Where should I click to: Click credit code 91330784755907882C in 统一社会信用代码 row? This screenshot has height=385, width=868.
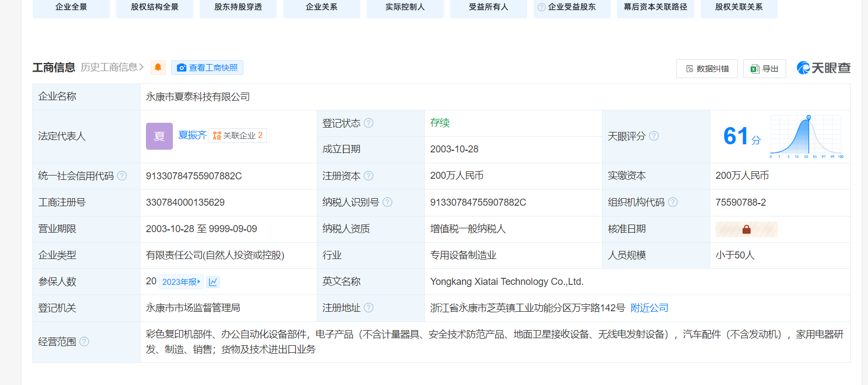[x=194, y=176]
